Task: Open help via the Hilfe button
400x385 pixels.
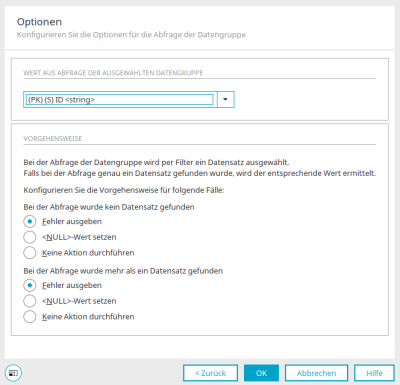Action: [x=374, y=373]
